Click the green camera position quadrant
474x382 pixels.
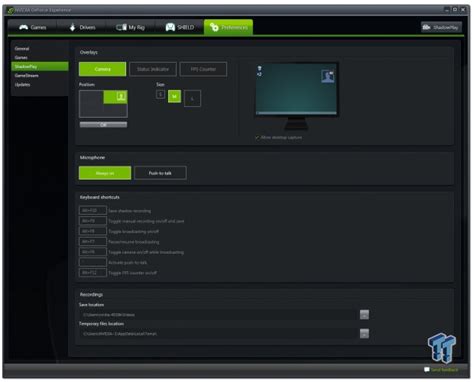coord(115,97)
